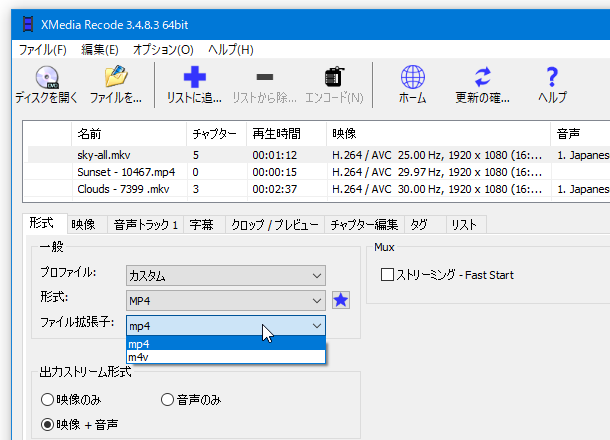Switch to the クロップ / プレビュー tab
Image resolution: width=610 pixels, height=440 pixels.
[x=275, y=224]
